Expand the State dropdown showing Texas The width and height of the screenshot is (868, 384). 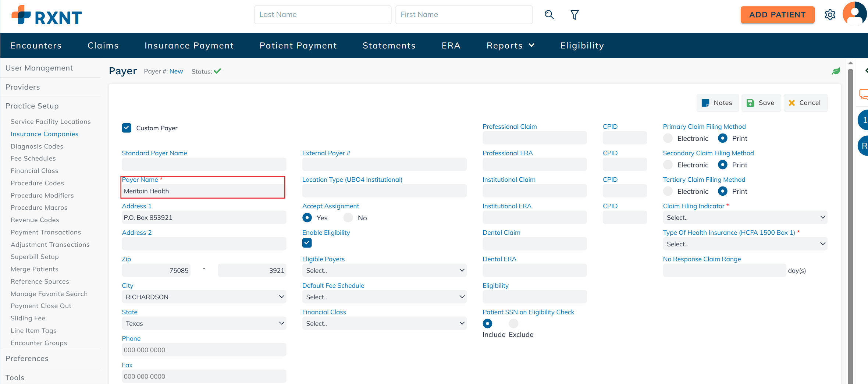(204, 323)
